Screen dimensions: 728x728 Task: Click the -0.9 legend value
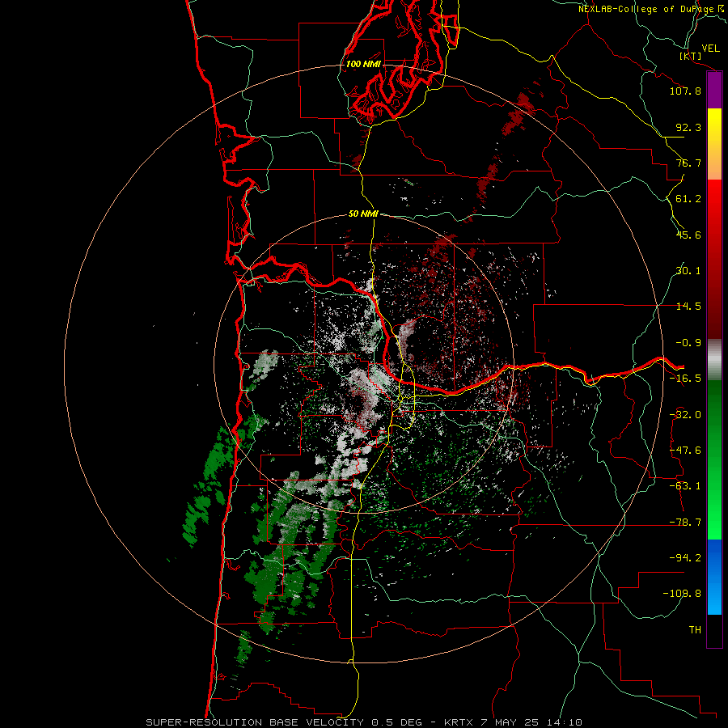[688, 343]
